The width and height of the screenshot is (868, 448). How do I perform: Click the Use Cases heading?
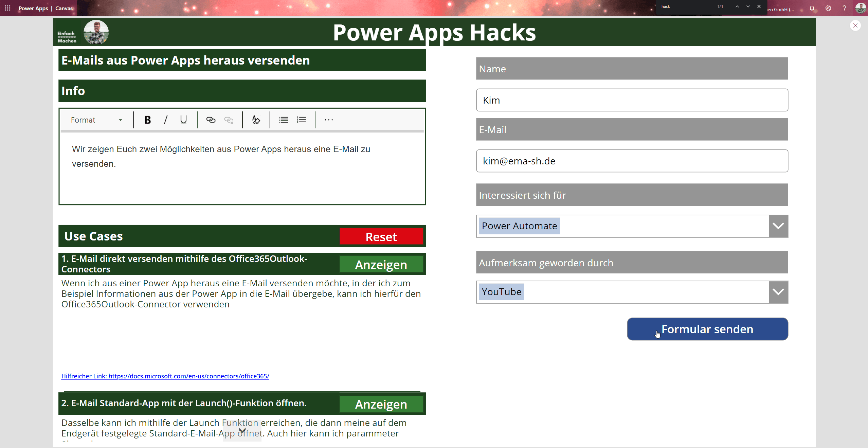[93, 236]
